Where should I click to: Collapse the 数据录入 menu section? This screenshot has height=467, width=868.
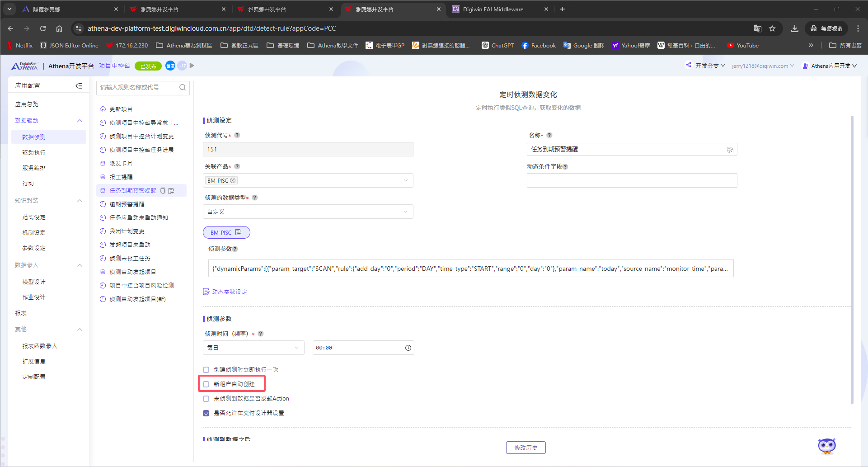click(80, 265)
